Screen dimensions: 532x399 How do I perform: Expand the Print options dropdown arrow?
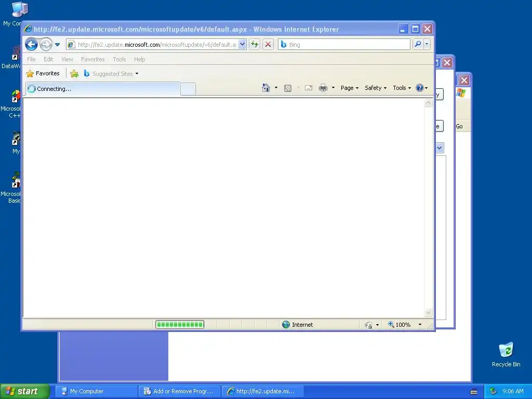tap(333, 88)
